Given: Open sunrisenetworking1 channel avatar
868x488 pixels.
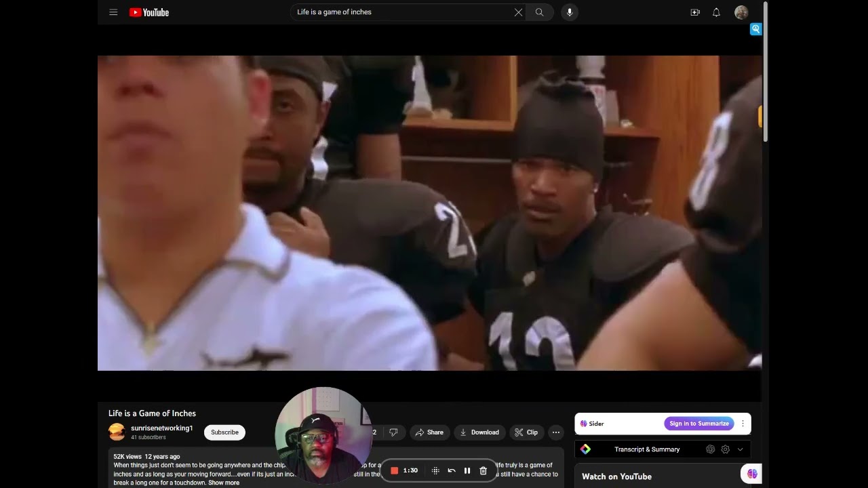Looking at the screenshot, I should [117, 432].
